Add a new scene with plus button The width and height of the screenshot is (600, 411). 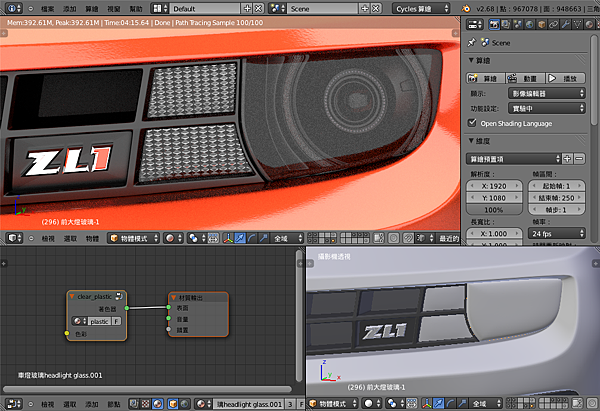coord(365,8)
